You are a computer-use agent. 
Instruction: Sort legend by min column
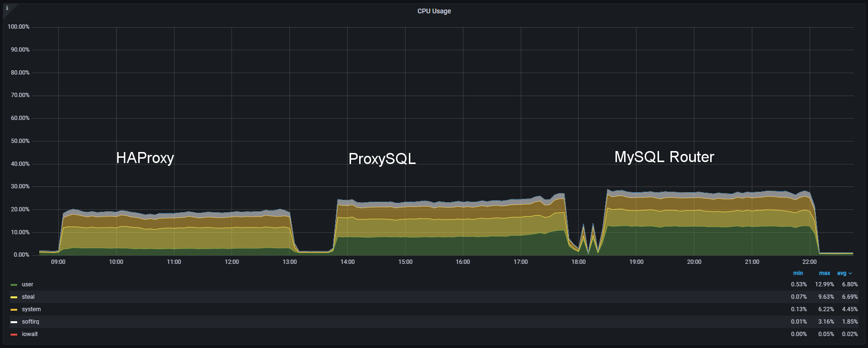(x=798, y=273)
